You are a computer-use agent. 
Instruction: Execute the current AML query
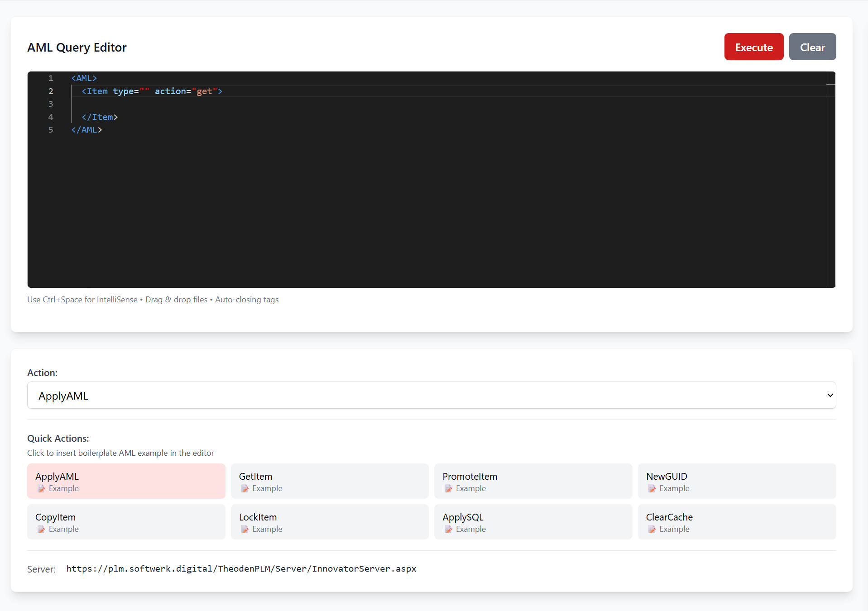pyautogui.click(x=753, y=47)
